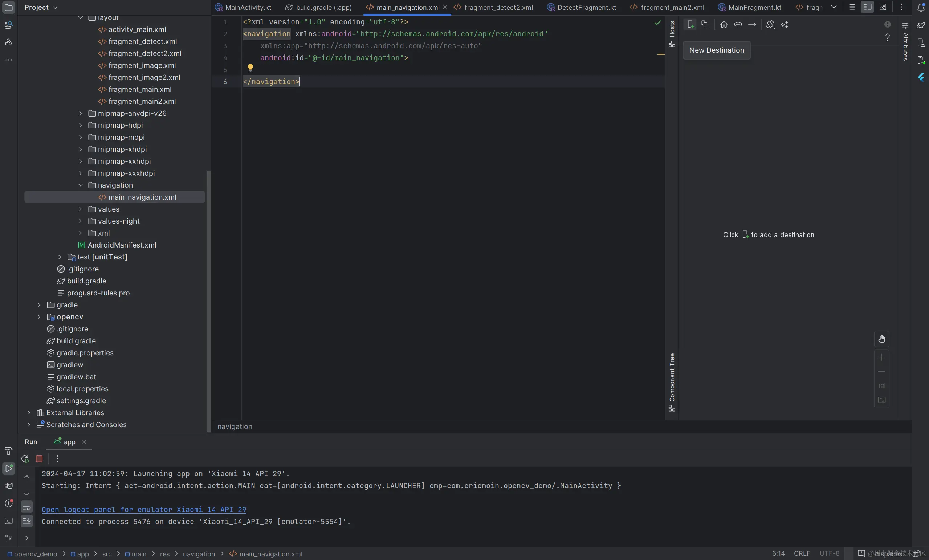
Task: Open the Project view dropdown
Action: [41, 7]
